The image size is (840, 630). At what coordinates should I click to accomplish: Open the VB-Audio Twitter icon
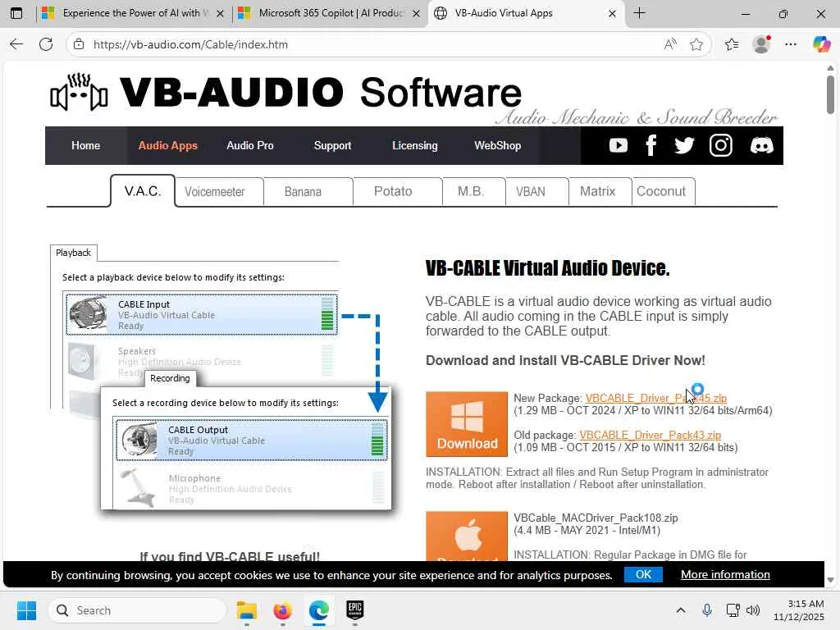coord(684,145)
